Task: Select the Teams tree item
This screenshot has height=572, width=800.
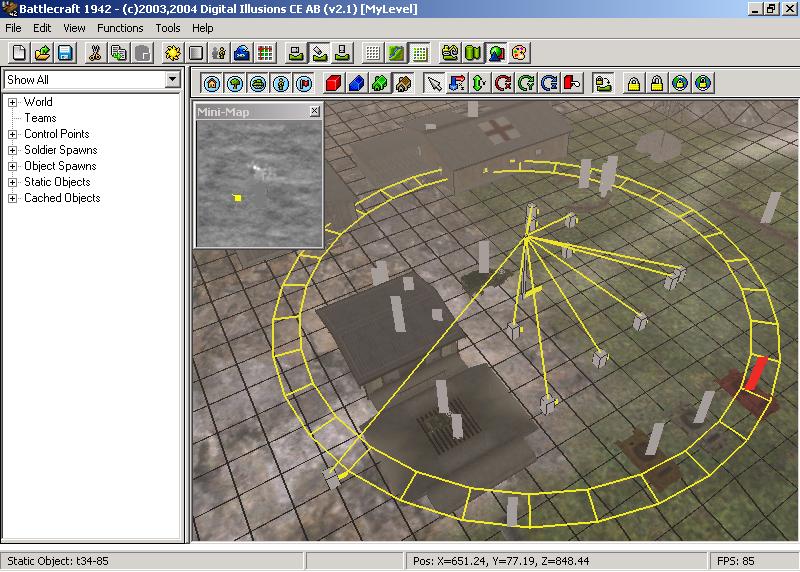Action: (x=40, y=118)
